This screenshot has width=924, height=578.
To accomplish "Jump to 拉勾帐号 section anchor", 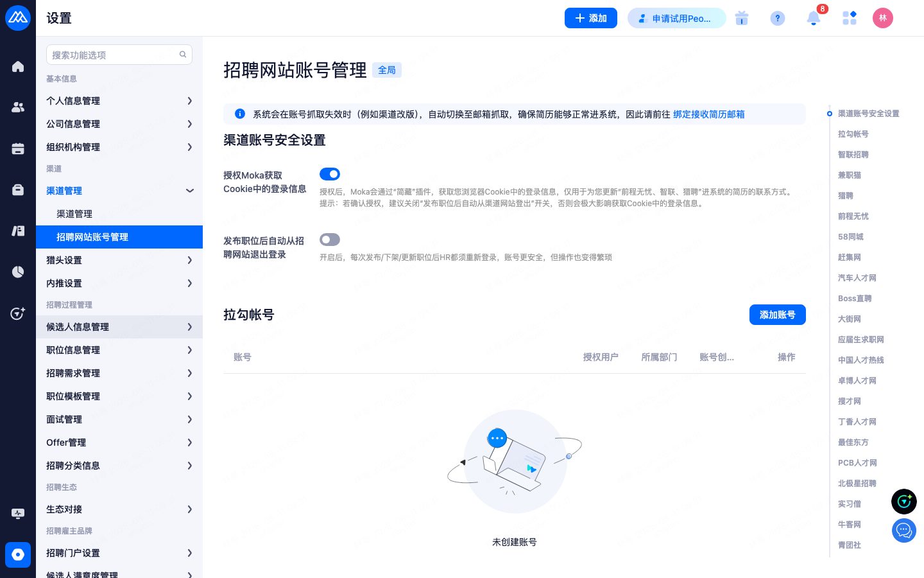I will point(853,134).
